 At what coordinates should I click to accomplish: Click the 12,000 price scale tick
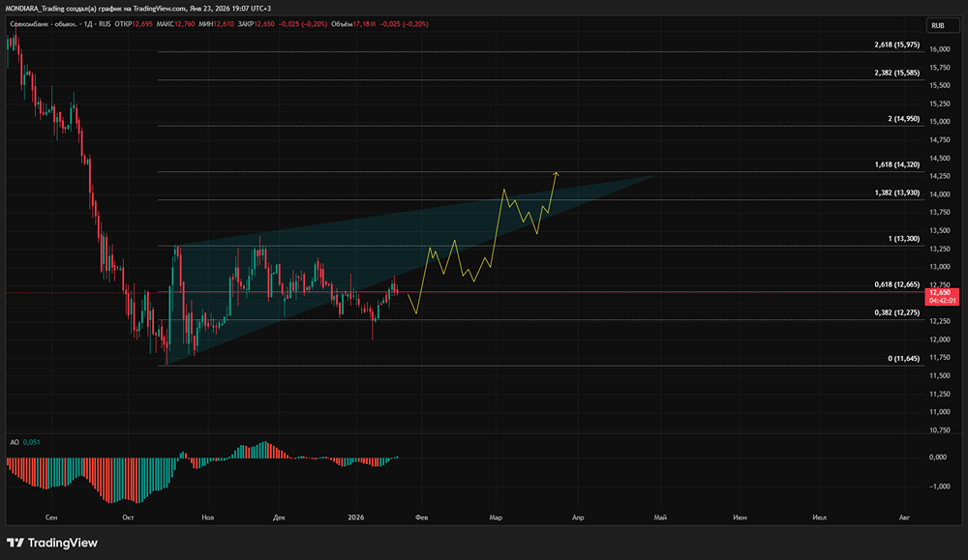[x=940, y=339]
